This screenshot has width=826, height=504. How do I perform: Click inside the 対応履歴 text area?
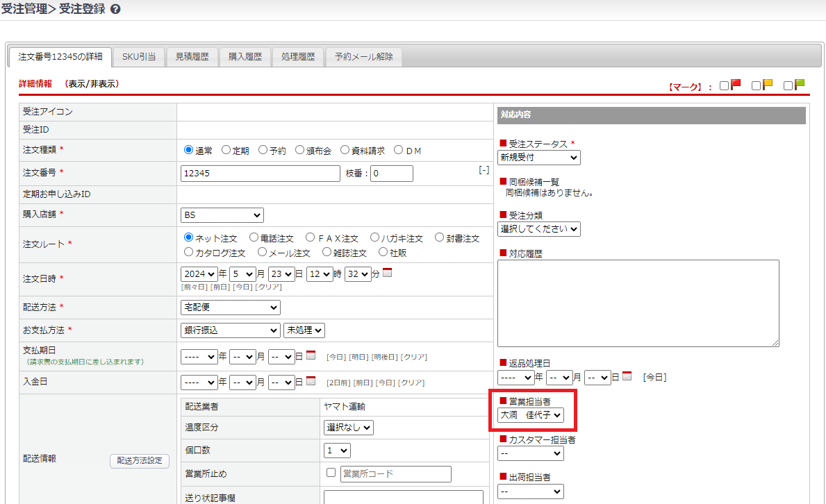point(638,303)
